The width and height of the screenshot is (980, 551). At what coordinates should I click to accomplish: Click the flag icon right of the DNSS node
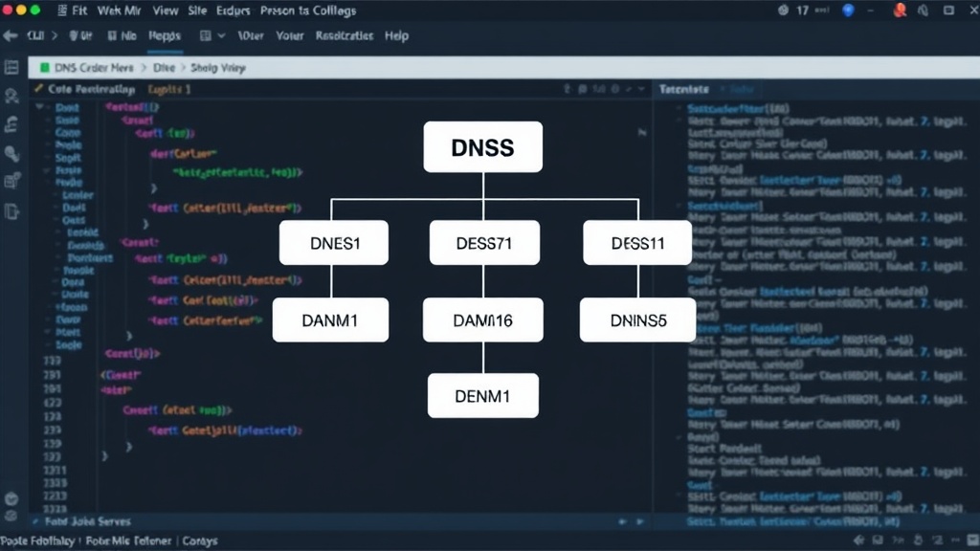(642, 132)
